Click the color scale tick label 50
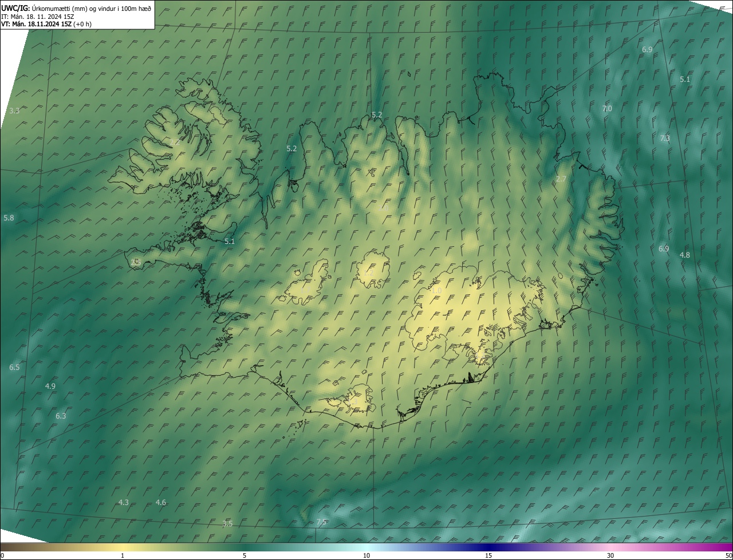The width and height of the screenshot is (733, 560). coord(728,555)
